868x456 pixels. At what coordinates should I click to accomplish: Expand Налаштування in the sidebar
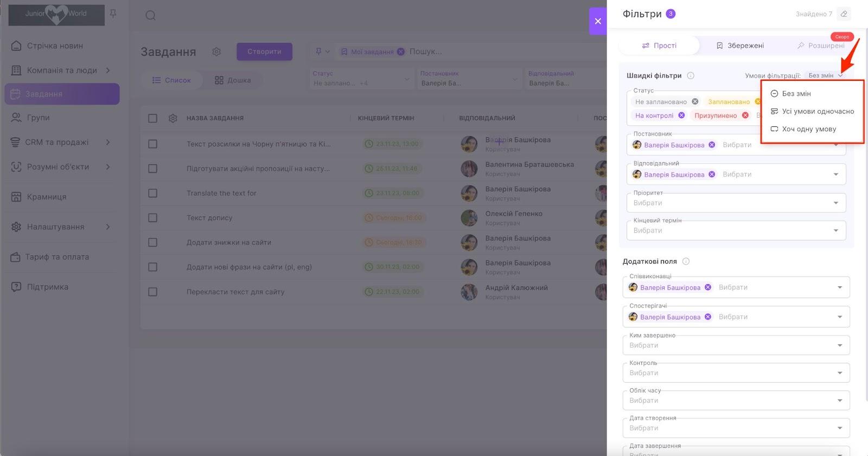point(108,227)
